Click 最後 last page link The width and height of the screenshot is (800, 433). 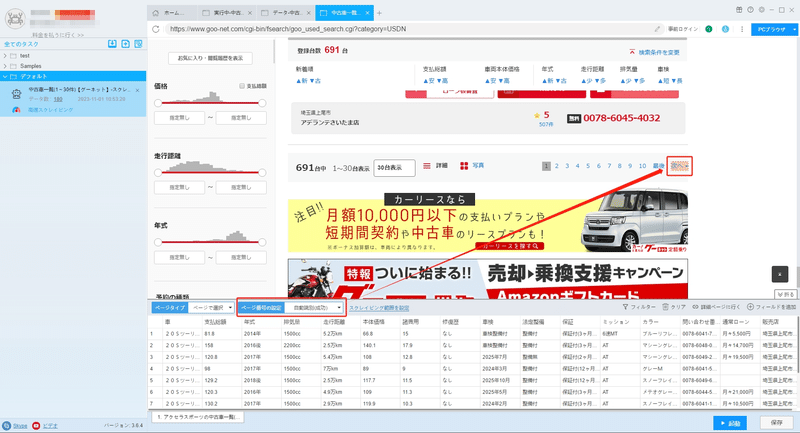(659, 166)
